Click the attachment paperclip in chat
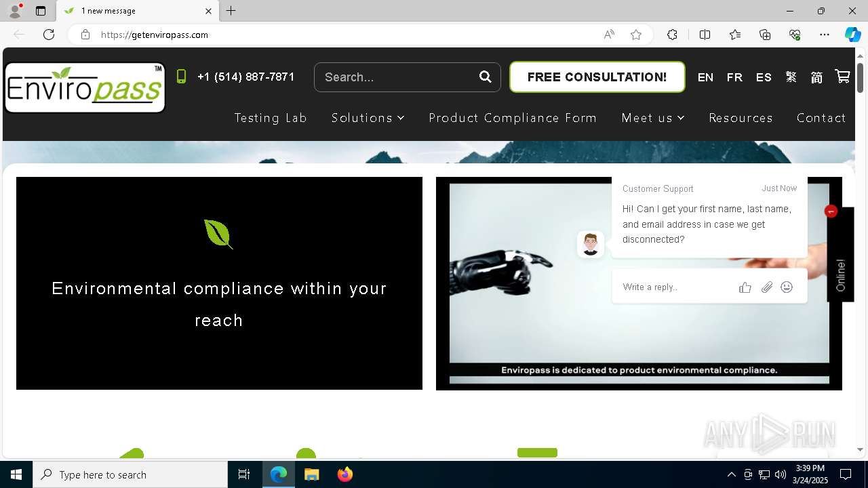This screenshot has width=868, height=488. (x=766, y=287)
